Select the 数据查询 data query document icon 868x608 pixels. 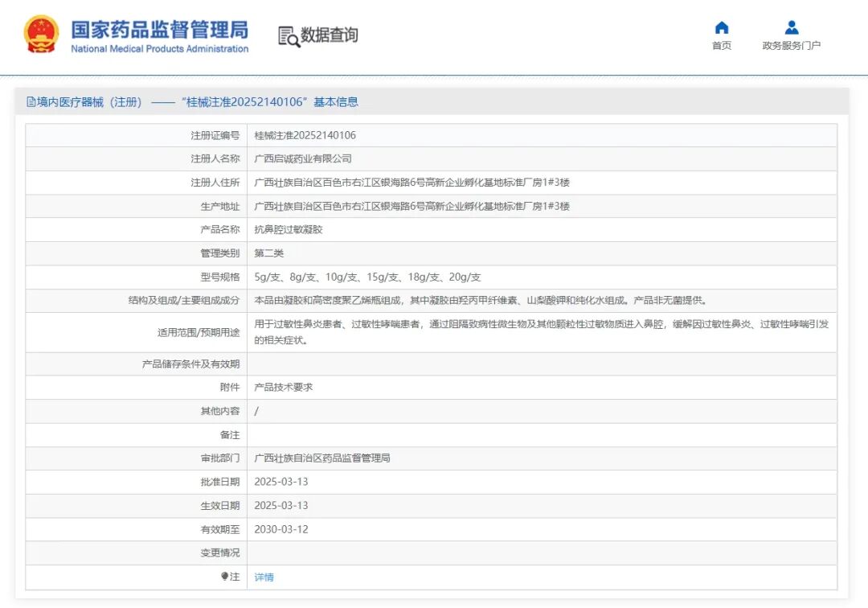pyautogui.click(x=287, y=35)
